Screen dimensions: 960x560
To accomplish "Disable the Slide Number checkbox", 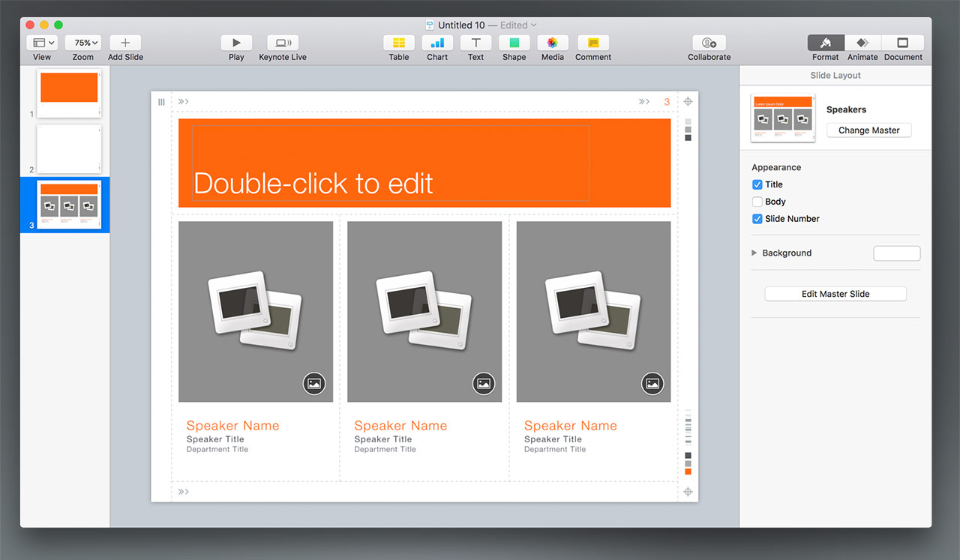I will click(757, 219).
